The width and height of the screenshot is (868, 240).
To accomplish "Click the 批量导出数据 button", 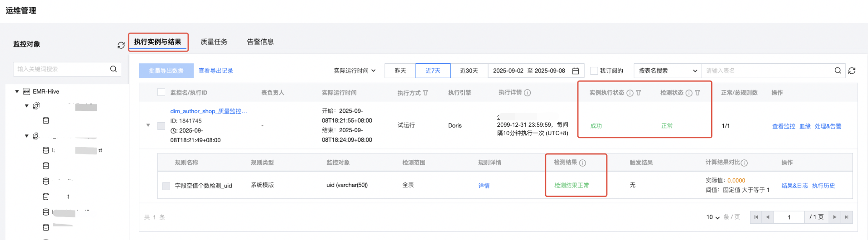I will 166,71.
